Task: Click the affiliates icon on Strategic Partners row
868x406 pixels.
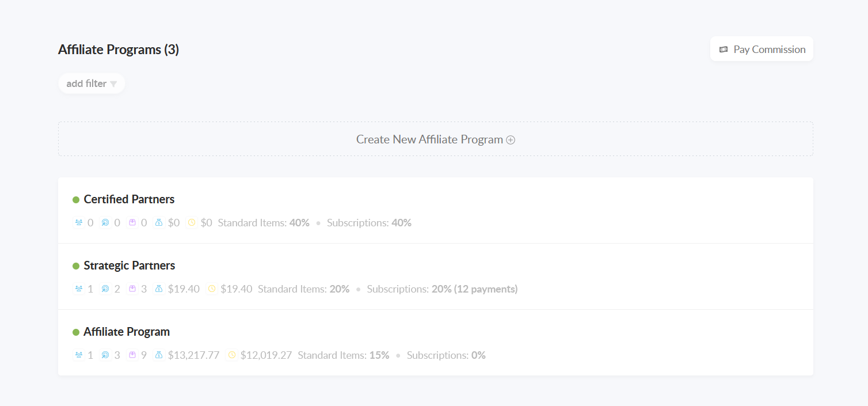Action: point(78,289)
